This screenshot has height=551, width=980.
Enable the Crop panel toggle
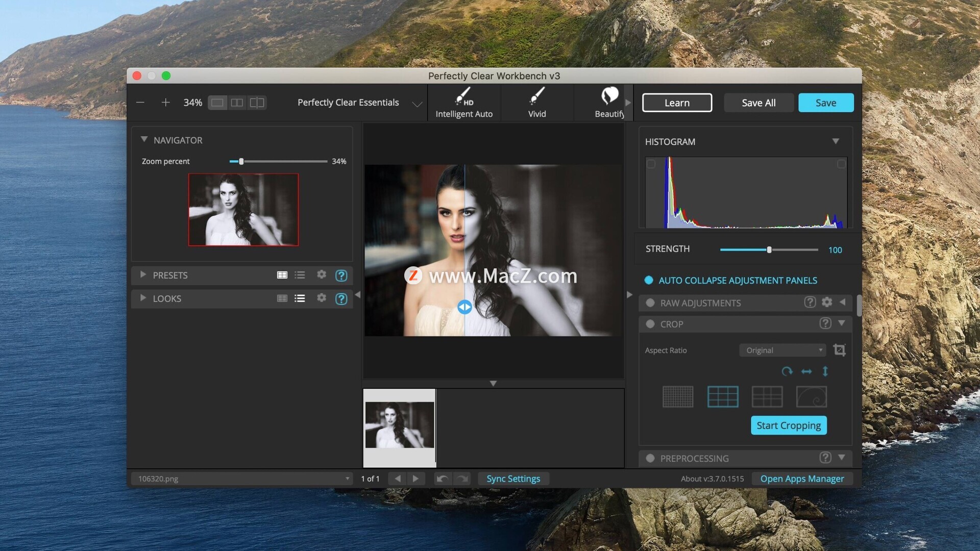(650, 324)
